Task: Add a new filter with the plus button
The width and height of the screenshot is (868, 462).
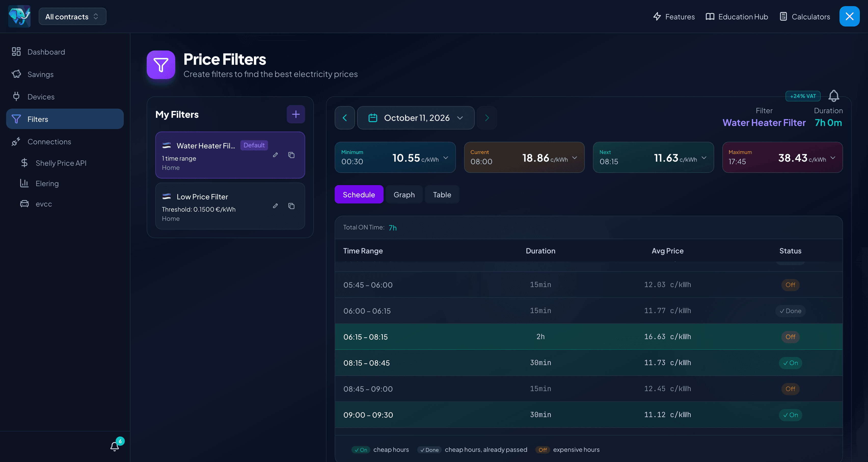Action: [295, 114]
